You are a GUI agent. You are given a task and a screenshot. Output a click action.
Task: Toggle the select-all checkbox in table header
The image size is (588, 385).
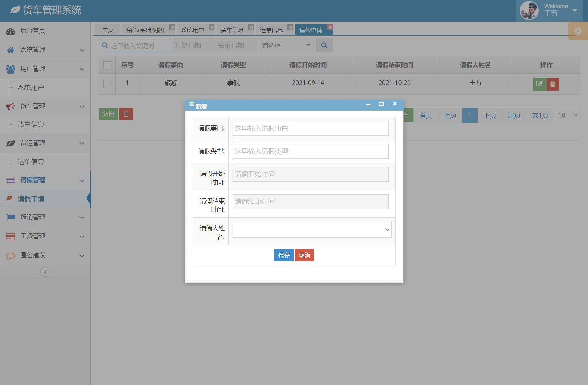pos(107,65)
